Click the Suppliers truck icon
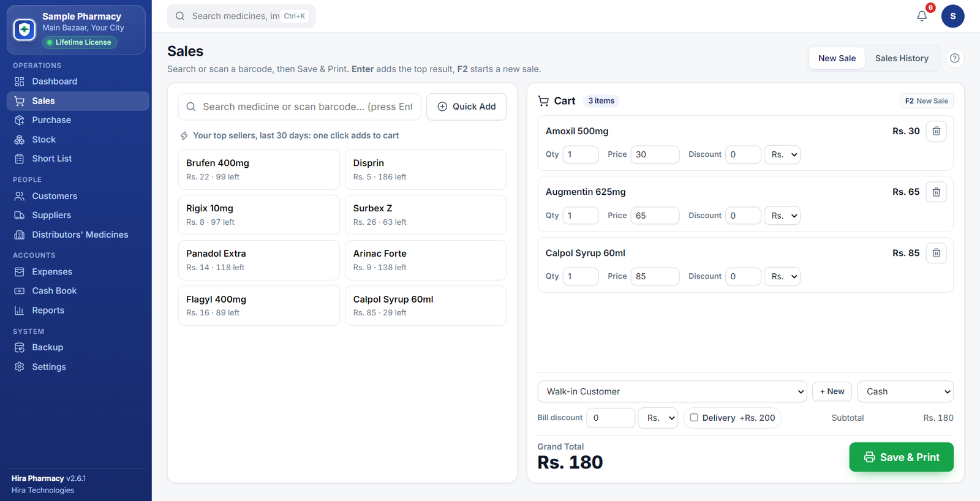980x501 pixels. [x=20, y=215]
